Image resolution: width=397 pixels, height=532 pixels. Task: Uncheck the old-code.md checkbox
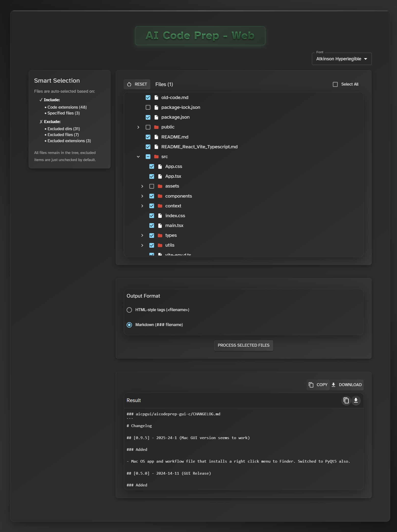(x=148, y=98)
